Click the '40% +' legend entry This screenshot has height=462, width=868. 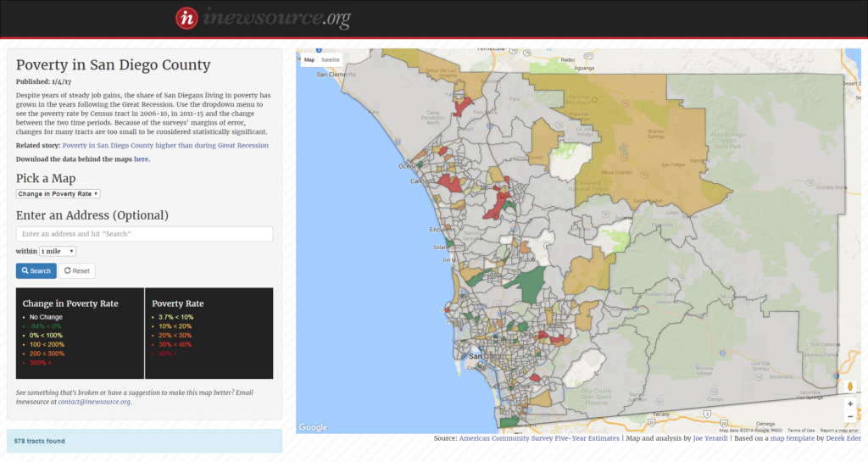click(168, 353)
